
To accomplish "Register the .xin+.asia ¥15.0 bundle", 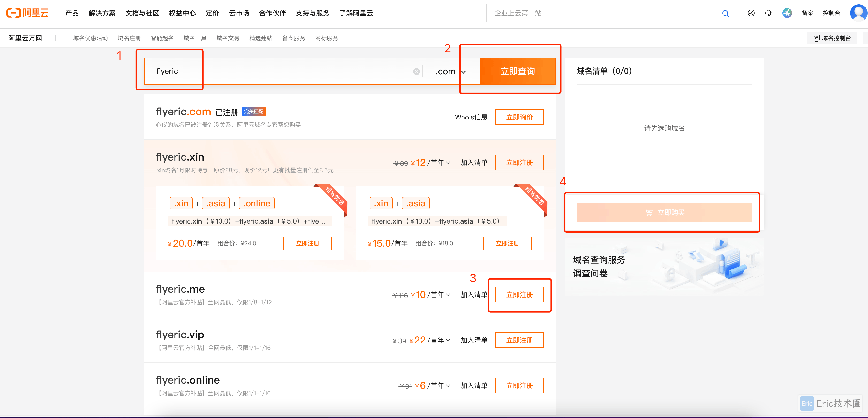I will coord(507,243).
